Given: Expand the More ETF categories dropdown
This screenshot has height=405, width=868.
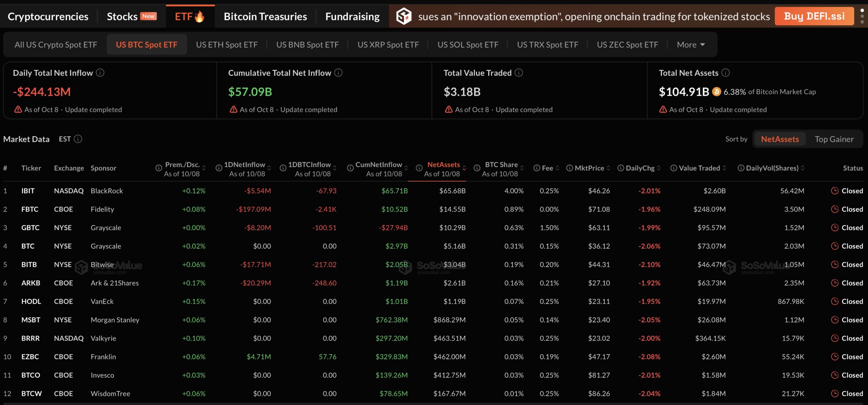Looking at the screenshot, I should [691, 44].
